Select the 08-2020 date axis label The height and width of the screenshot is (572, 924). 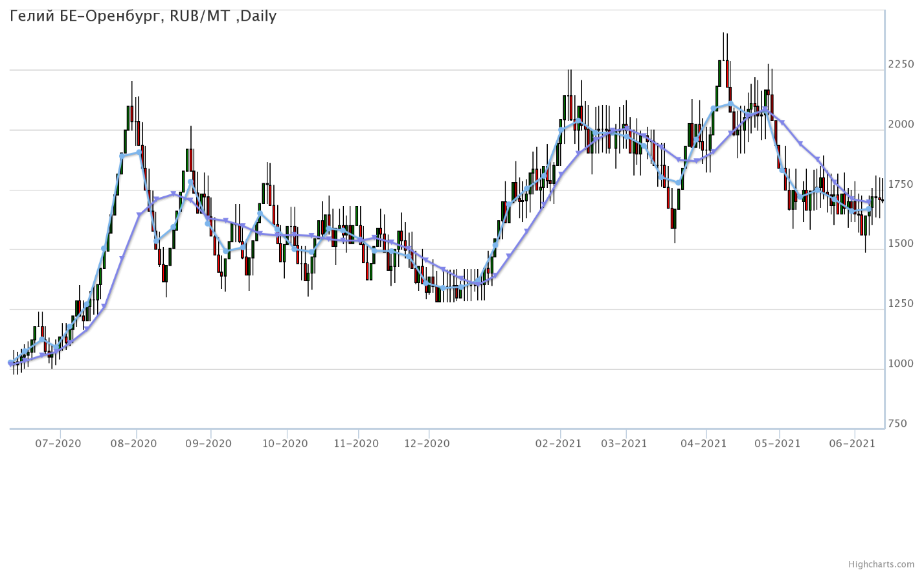134,444
